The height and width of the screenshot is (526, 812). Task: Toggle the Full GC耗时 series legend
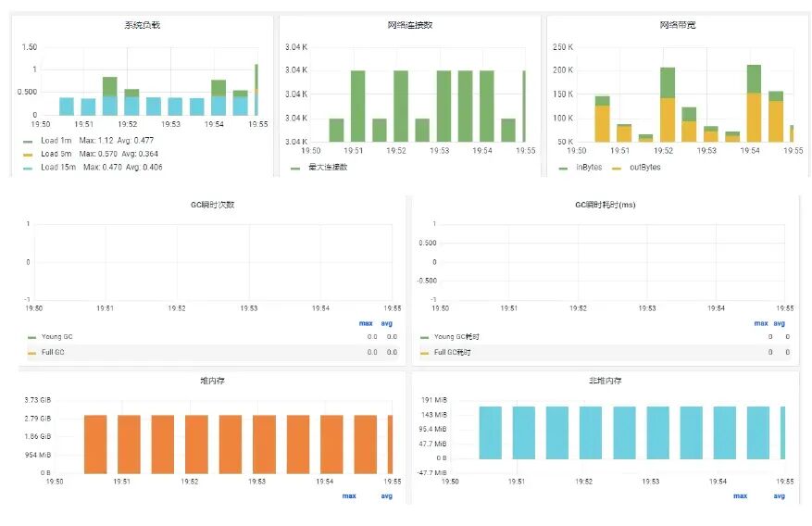pyautogui.click(x=452, y=352)
